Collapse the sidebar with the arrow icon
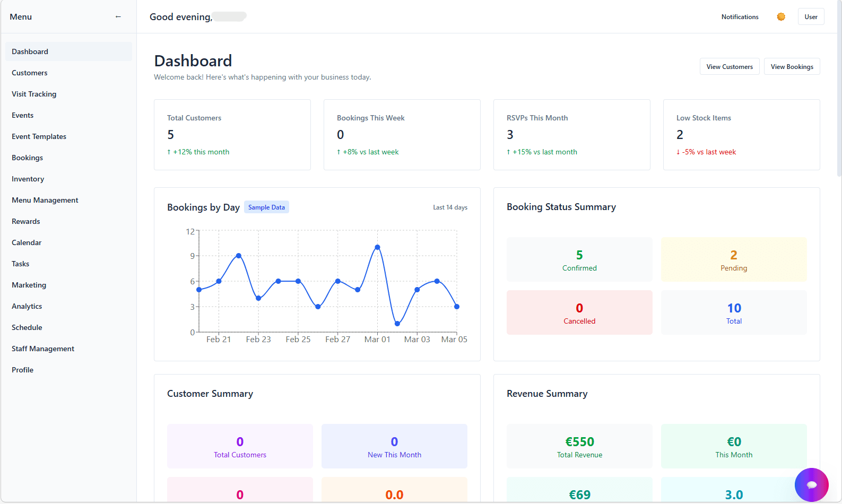The image size is (842, 504). tap(118, 17)
